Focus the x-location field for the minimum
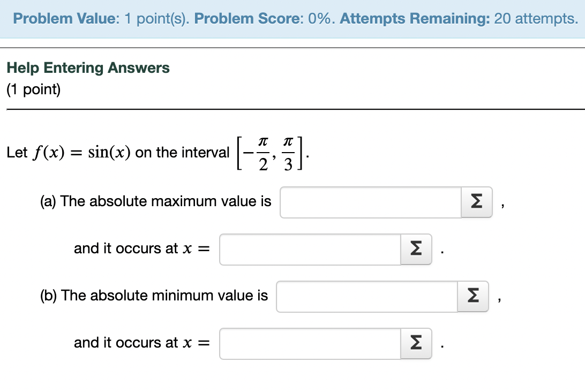 310,343
